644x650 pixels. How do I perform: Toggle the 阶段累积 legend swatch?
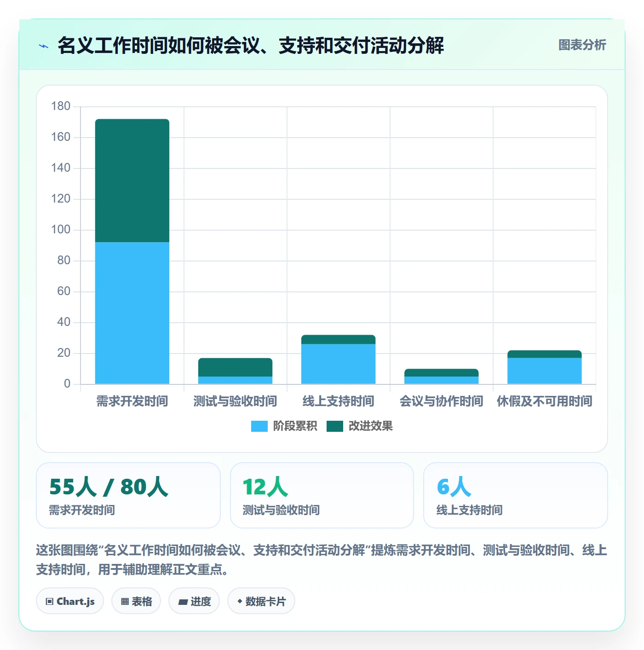point(259,426)
